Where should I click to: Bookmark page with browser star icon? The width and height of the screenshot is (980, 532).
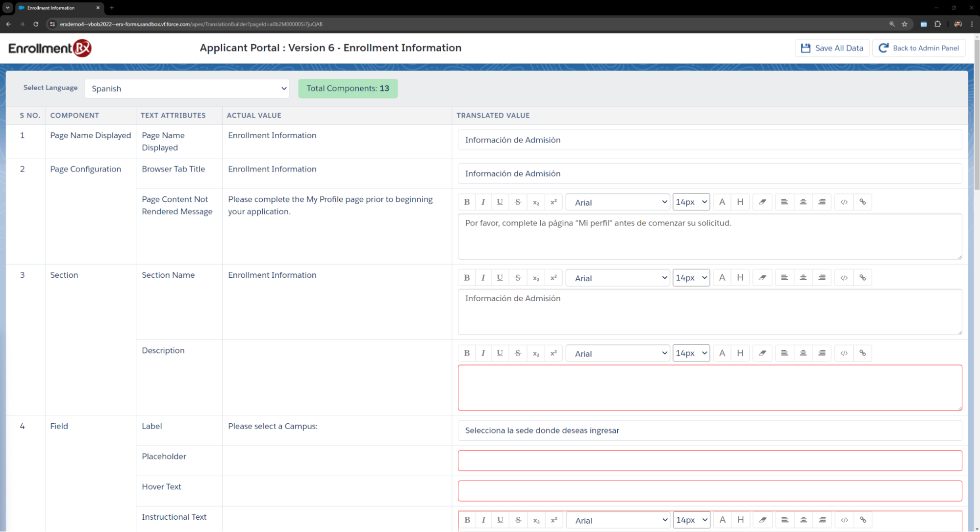(x=905, y=24)
